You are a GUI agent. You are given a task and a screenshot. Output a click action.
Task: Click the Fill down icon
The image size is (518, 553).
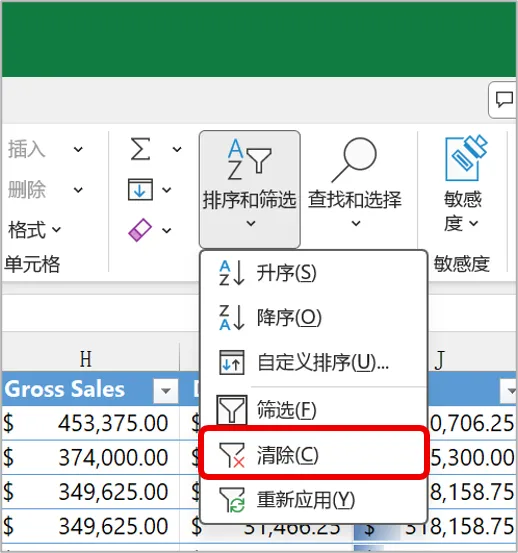click(x=140, y=189)
